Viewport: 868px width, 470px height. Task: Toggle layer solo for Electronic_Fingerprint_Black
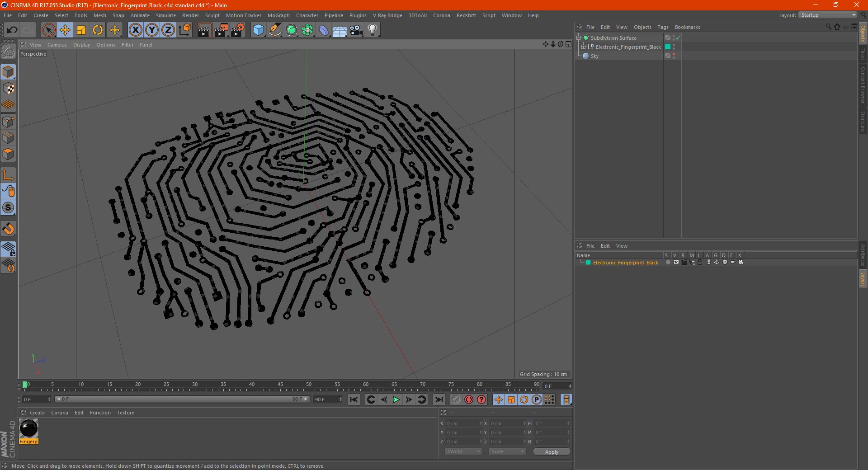(x=668, y=263)
